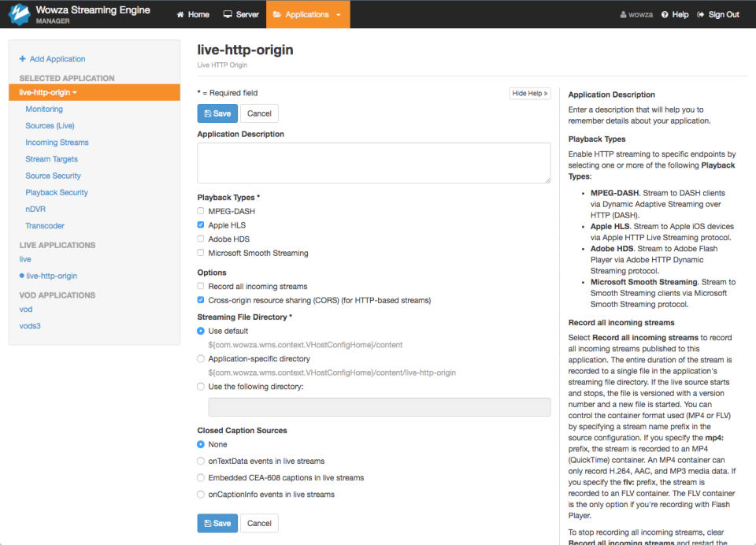Image resolution: width=756 pixels, height=545 pixels.
Task: Open Playback Security in the sidebar
Action: click(57, 192)
